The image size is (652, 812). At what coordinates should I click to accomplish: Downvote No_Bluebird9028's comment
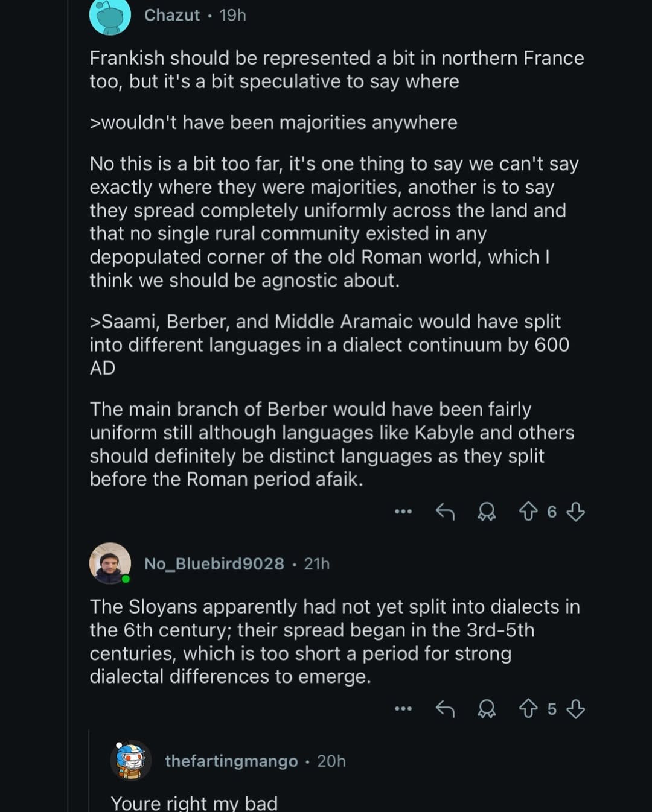pyautogui.click(x=576, y=709)
